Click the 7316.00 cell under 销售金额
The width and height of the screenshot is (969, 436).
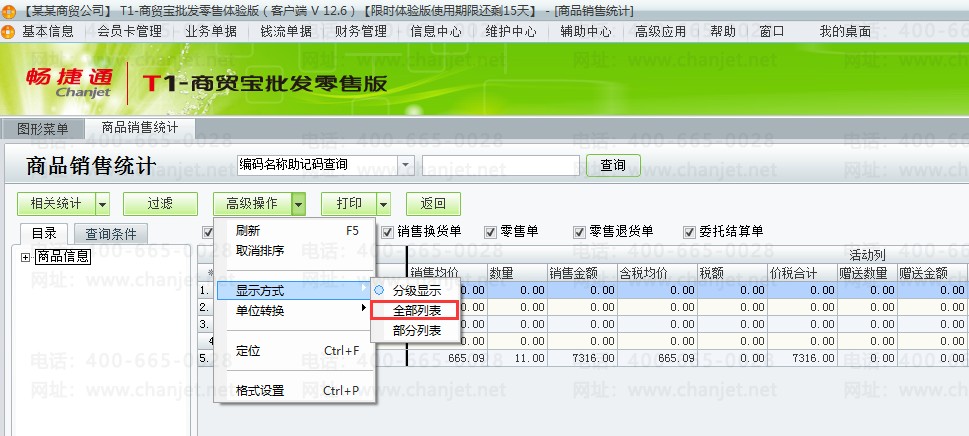click(582, 358)
